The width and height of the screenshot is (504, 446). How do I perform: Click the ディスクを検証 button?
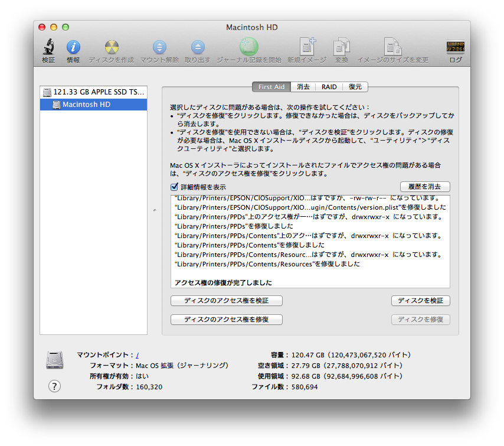(420, 301)
